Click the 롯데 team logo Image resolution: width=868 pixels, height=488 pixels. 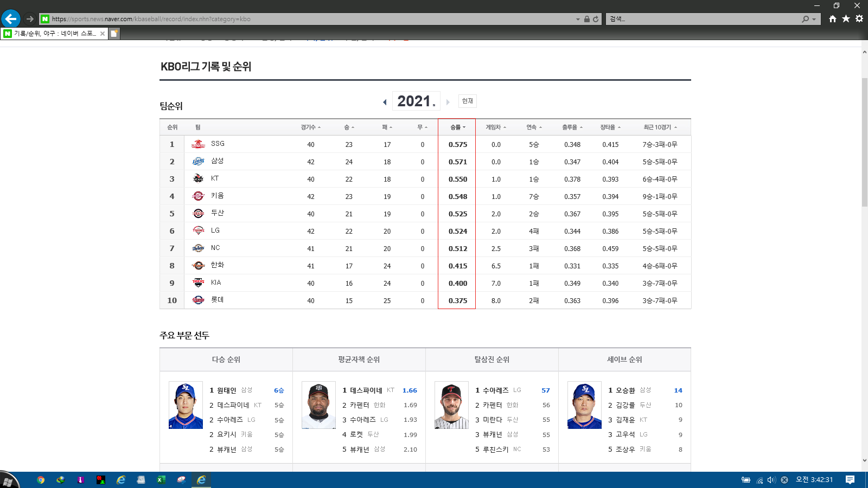click(x=199, y=300)
